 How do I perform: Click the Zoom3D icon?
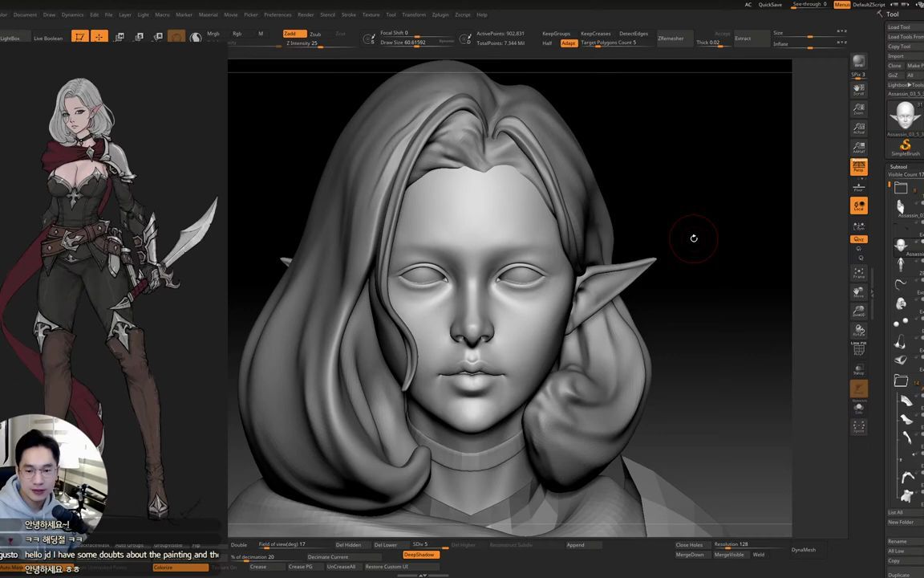(858, 311)
